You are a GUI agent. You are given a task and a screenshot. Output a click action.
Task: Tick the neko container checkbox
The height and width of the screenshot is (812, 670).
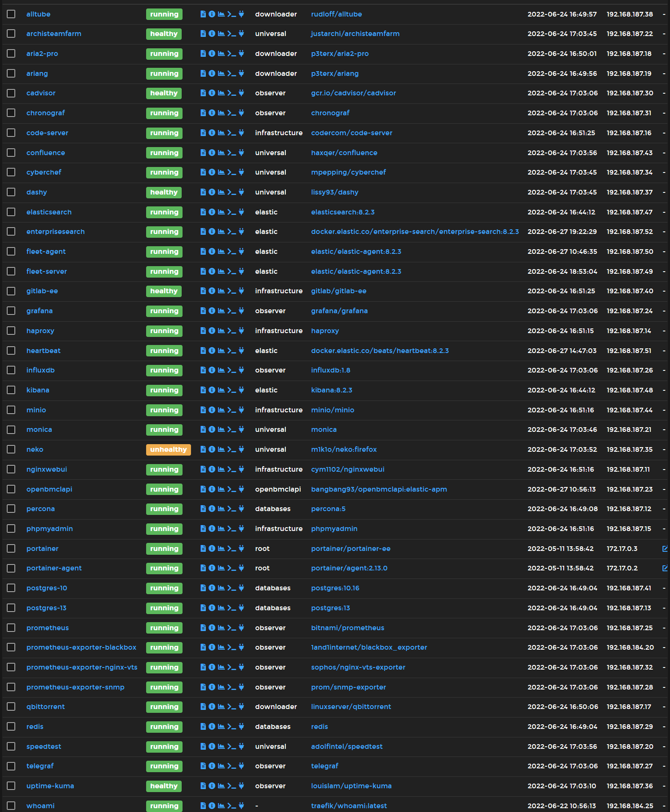pos(11,449)
